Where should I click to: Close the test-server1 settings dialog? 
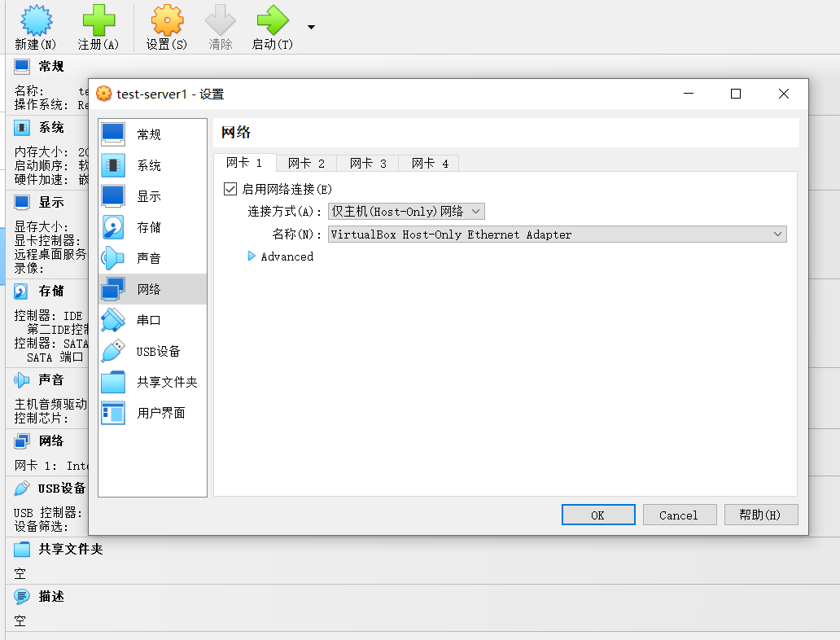(784, 94)
